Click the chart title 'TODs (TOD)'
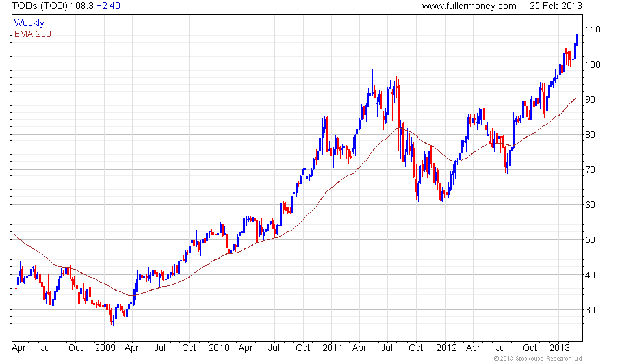This screenshot has width=637, height=364. coord(40,6)
